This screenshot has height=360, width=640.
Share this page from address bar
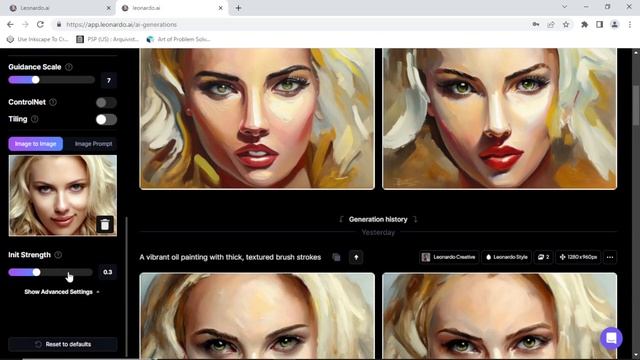[x=551, y=24]
